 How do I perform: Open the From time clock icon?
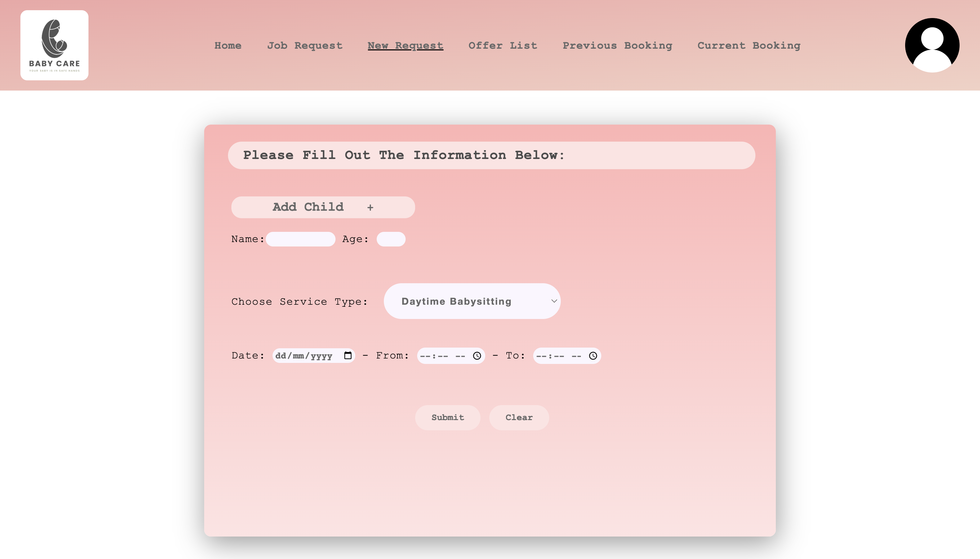tap(477, 356)
